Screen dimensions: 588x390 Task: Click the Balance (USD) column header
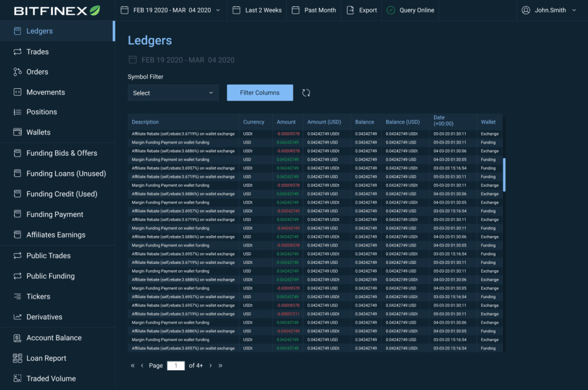pyautogui.click(x=402, y=122)
